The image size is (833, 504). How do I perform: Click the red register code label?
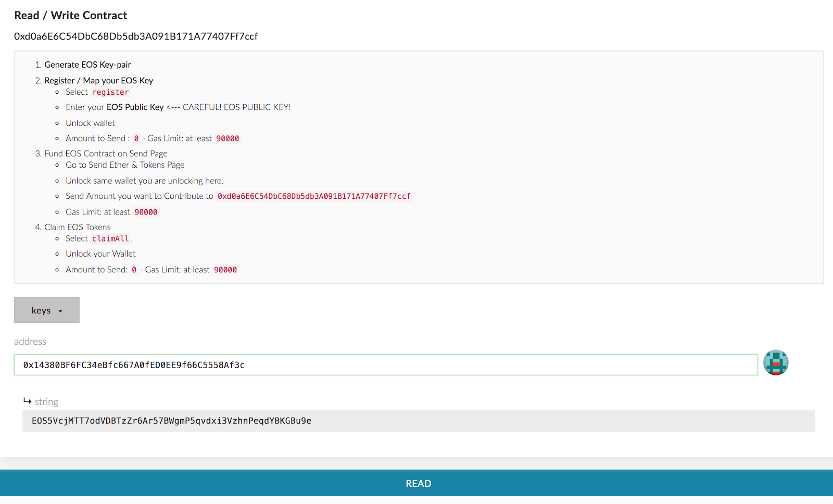110,92
